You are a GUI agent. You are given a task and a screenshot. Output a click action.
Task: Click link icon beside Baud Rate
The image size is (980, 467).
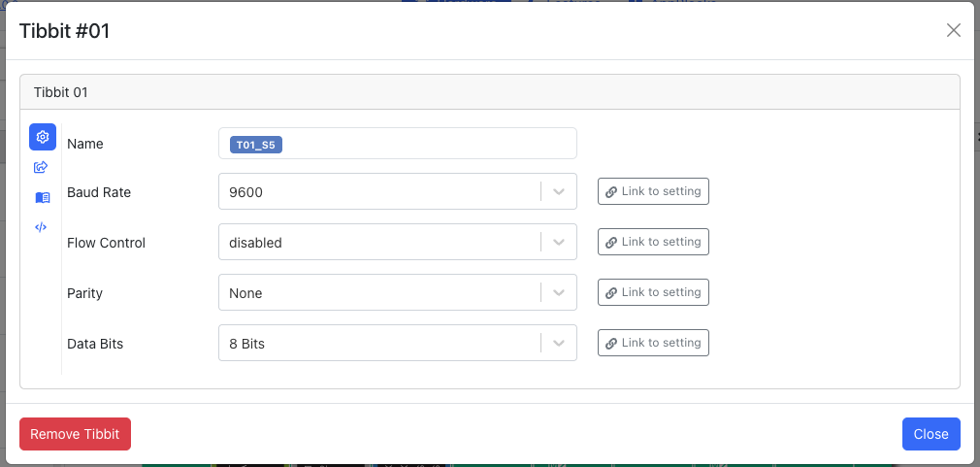point(612,191)
